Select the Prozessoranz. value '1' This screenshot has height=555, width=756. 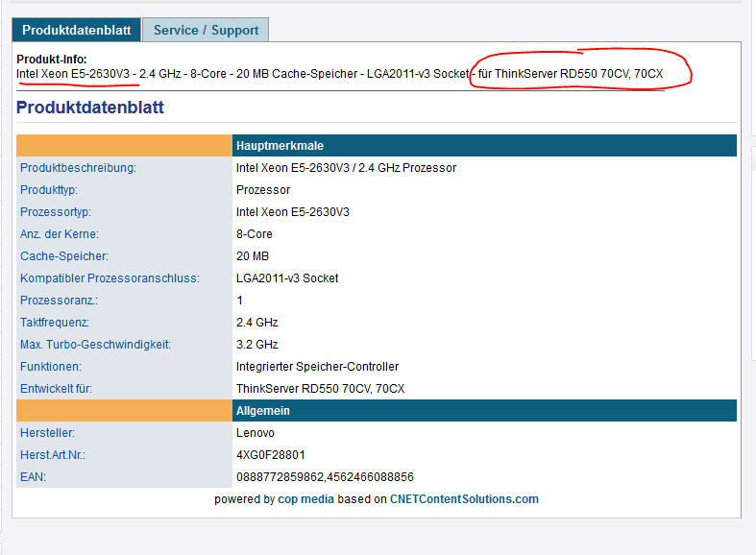point(239,301)
